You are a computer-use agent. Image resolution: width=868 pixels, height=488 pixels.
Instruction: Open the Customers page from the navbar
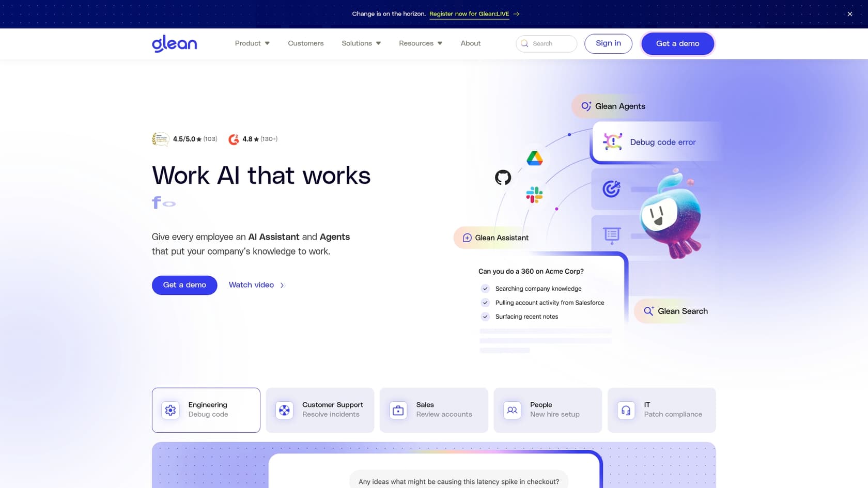[x=305, y=43]
